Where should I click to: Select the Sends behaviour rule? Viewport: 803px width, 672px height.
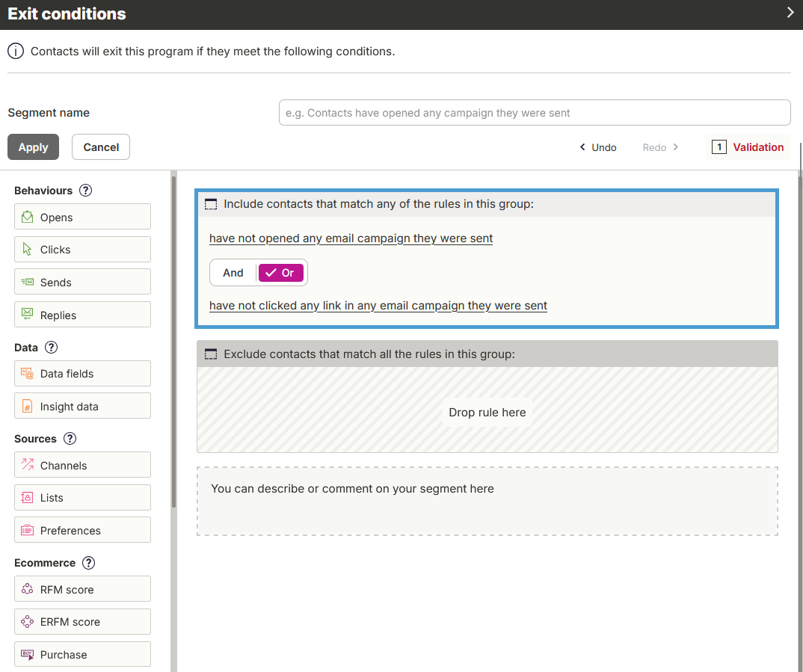[82, 282]
